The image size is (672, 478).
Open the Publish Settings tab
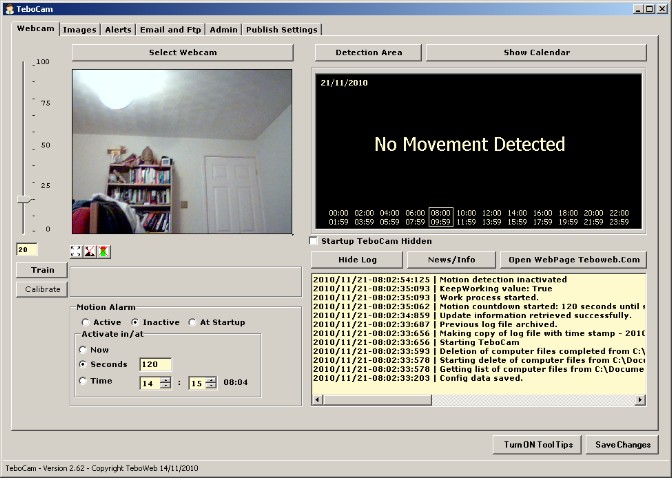click(x=282, y=30)
